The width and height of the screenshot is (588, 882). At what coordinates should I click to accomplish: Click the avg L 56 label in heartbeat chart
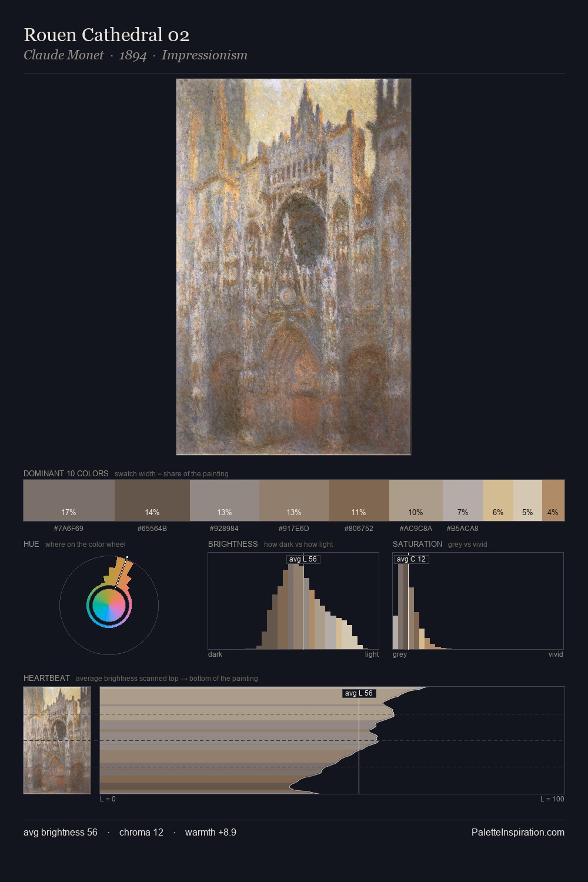[x=359, y=693]
